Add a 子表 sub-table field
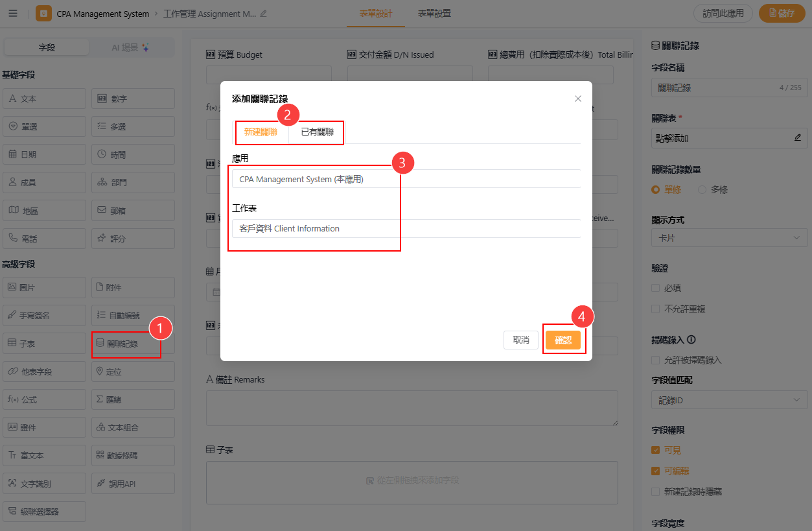The height and width of the screenshot is (531, 812). click(45, 344)
